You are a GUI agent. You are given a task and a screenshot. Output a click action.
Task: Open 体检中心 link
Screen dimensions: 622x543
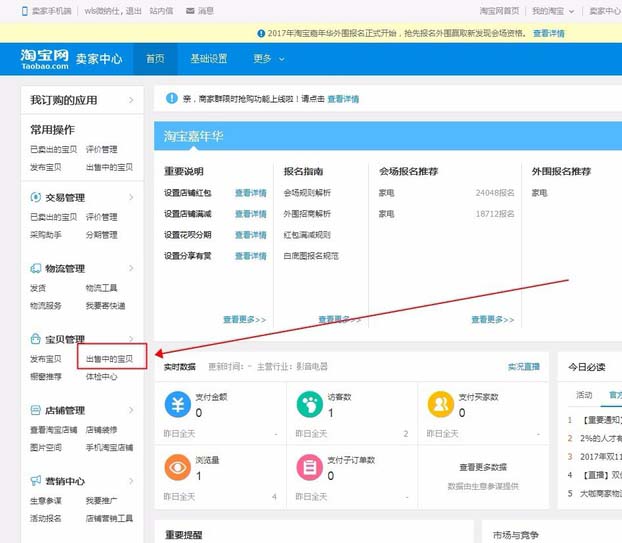point(102,376)
